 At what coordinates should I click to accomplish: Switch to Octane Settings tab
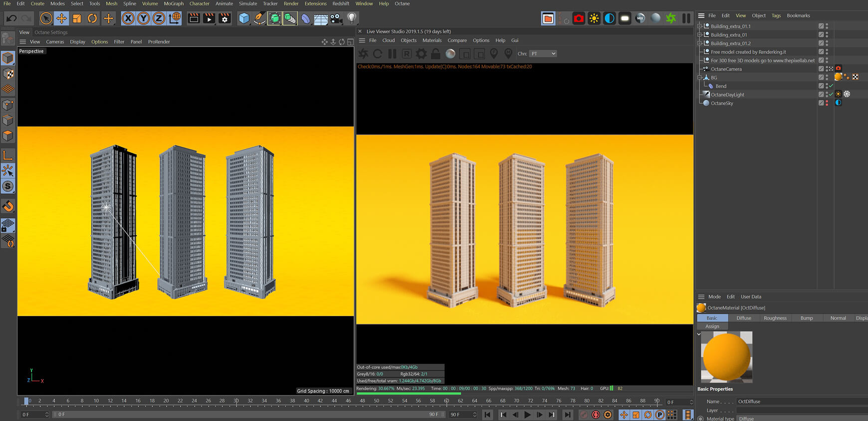pyautogui.click(x=51, y=32)
